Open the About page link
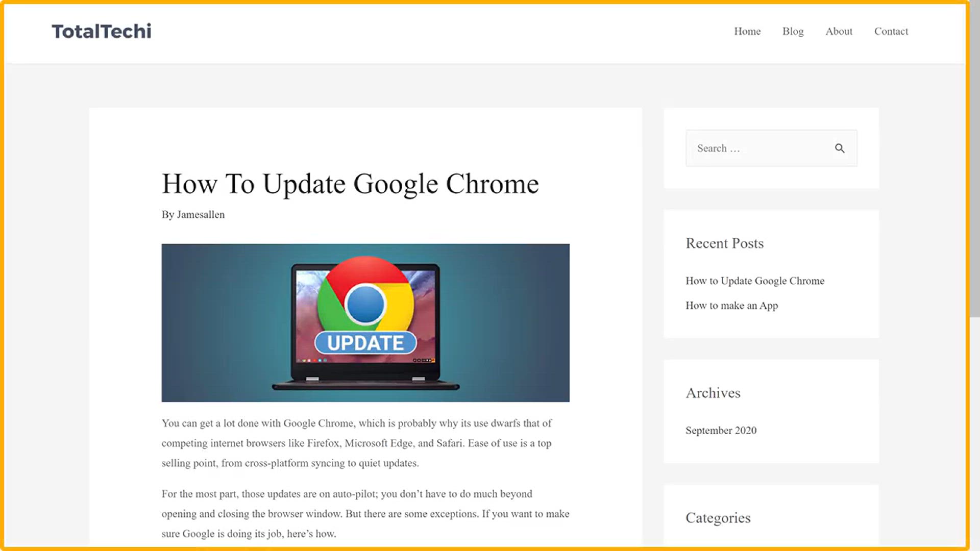The height and width of the screenshot is (551, 980). tap(839, 31)
